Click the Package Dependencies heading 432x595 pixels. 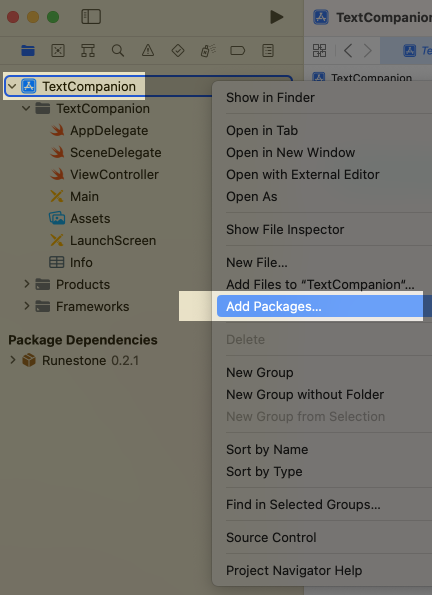[83, 340]
